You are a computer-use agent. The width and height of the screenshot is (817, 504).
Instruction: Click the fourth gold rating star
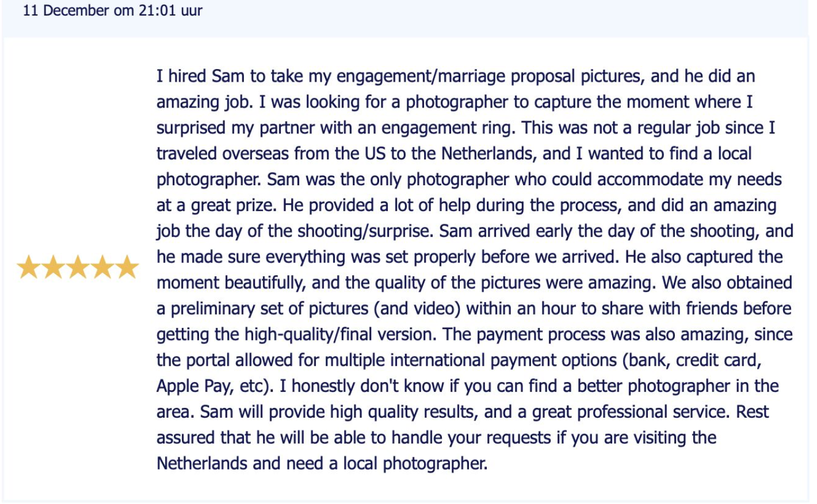click(x=103, y=268)
